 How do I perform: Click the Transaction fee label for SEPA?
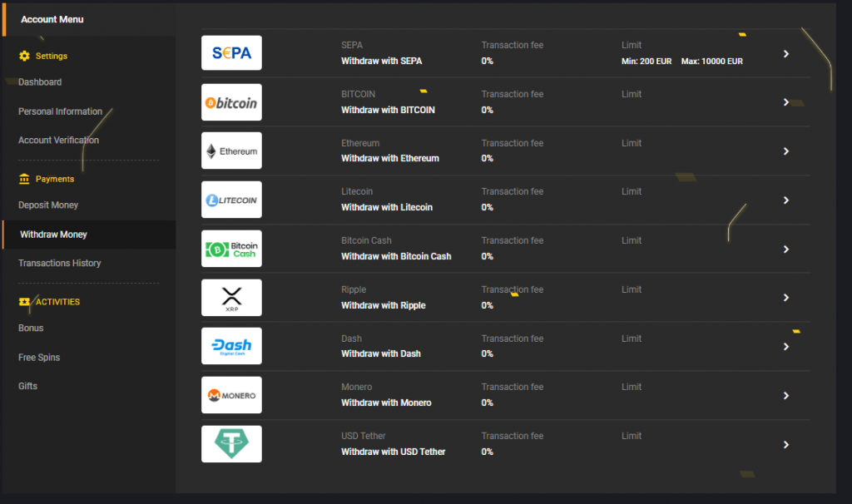(x=513, y=45)
